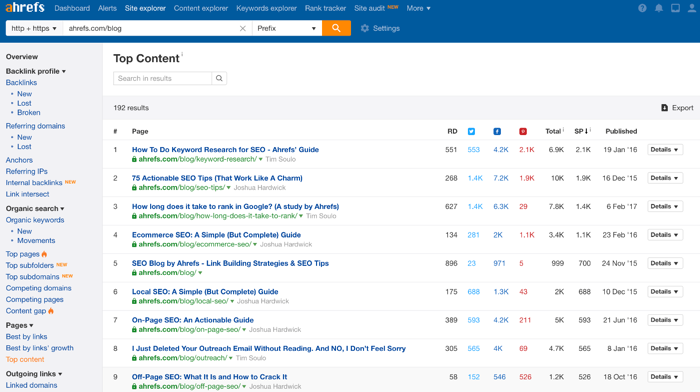Open 'On-Page SEO: An Actionable Guide' link

point(192,320)
